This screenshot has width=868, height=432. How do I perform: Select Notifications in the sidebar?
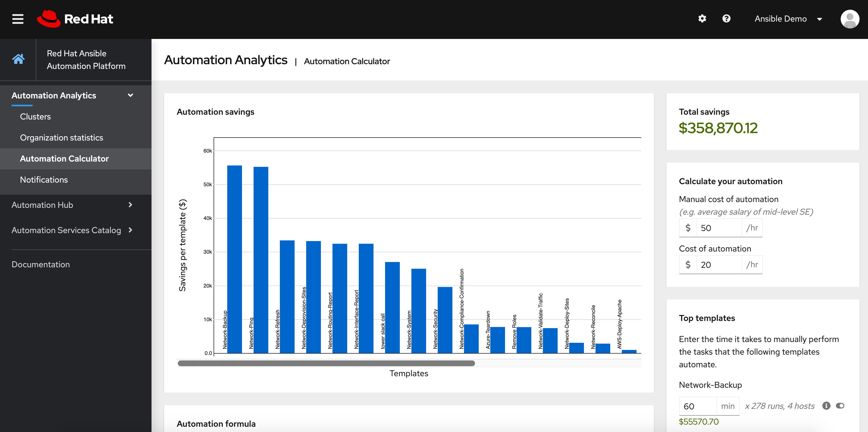(x=44, y=180)
